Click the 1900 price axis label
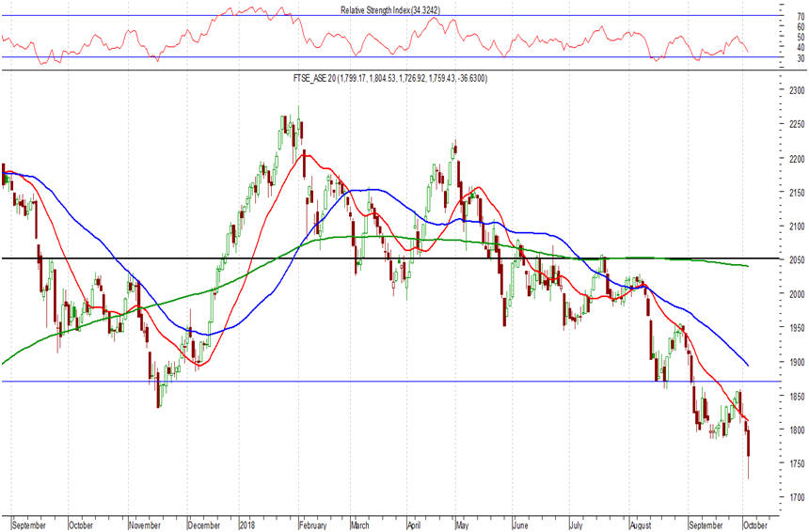809x532 pixels. 797,362
